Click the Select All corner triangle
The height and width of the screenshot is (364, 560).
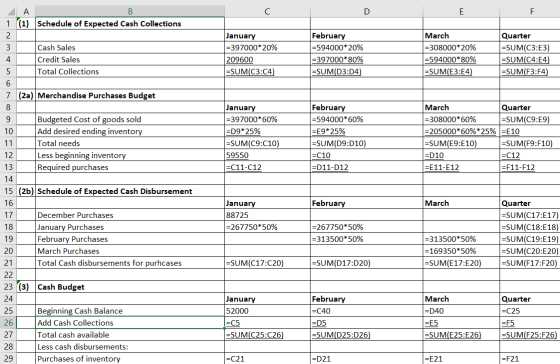[x=11, y=12]
